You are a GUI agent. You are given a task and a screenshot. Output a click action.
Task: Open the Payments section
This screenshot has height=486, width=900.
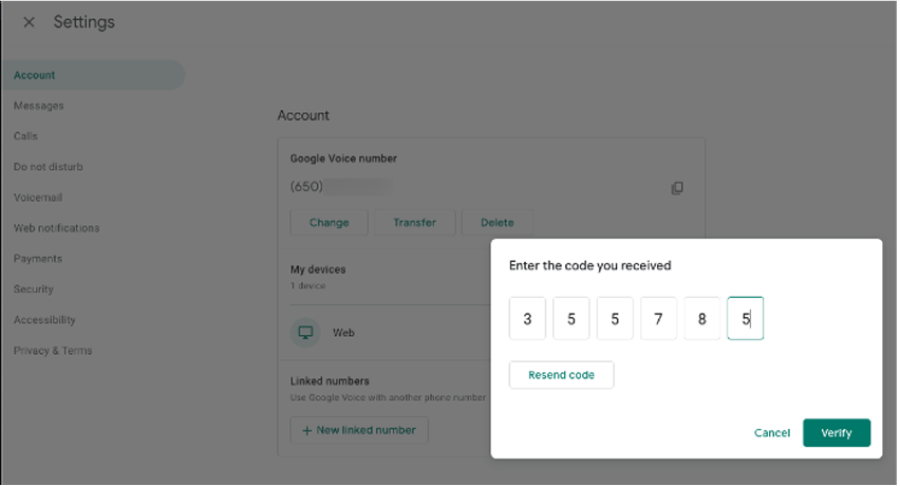(x=38, y=259)
